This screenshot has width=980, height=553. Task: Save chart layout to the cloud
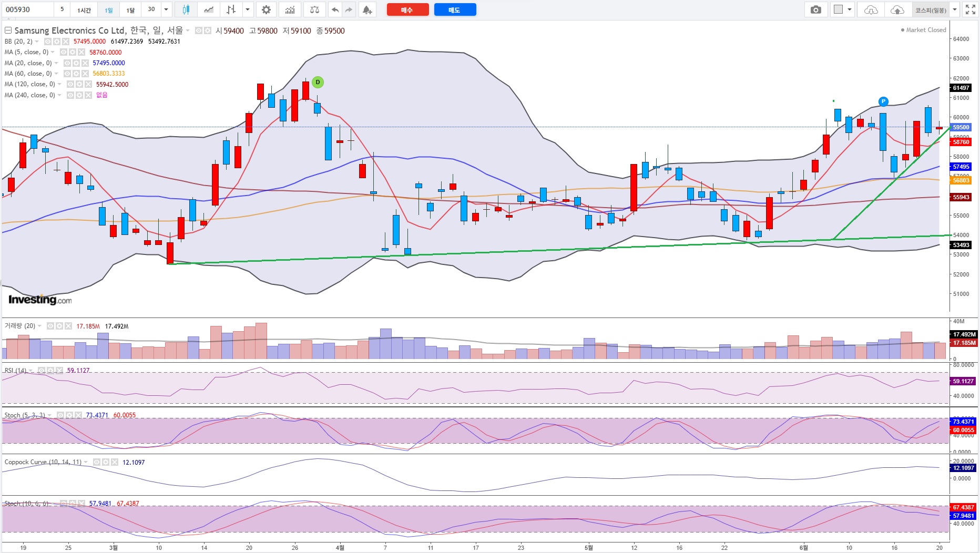pyautogui.click(x=897, y=9)
